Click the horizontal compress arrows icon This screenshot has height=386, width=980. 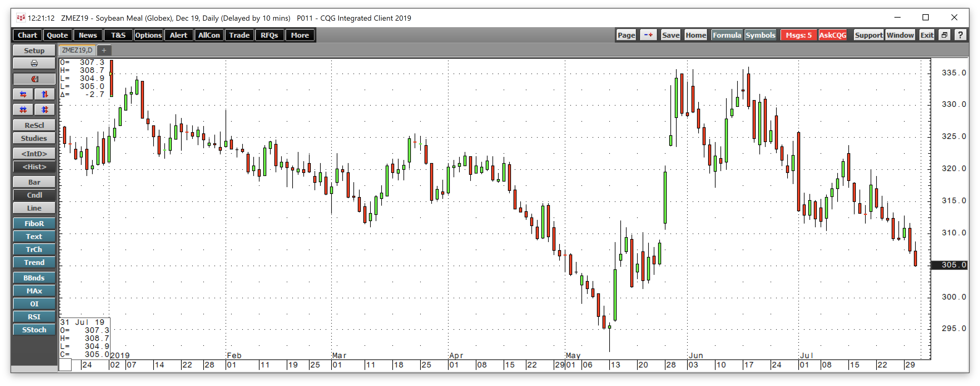23,110
